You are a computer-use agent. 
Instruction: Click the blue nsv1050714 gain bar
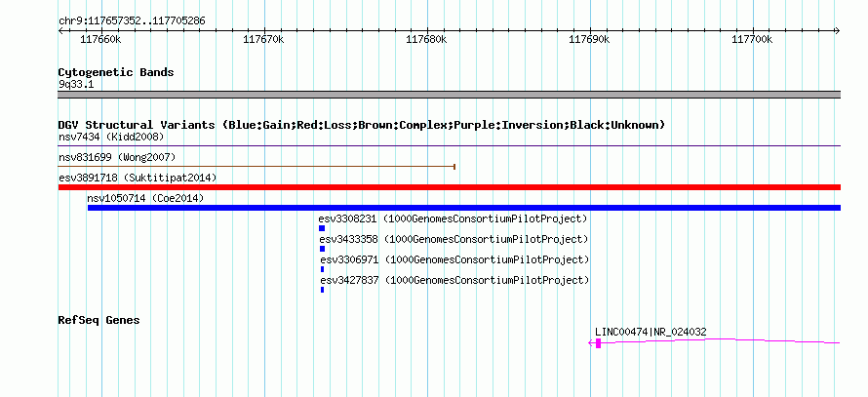(464, 208)
